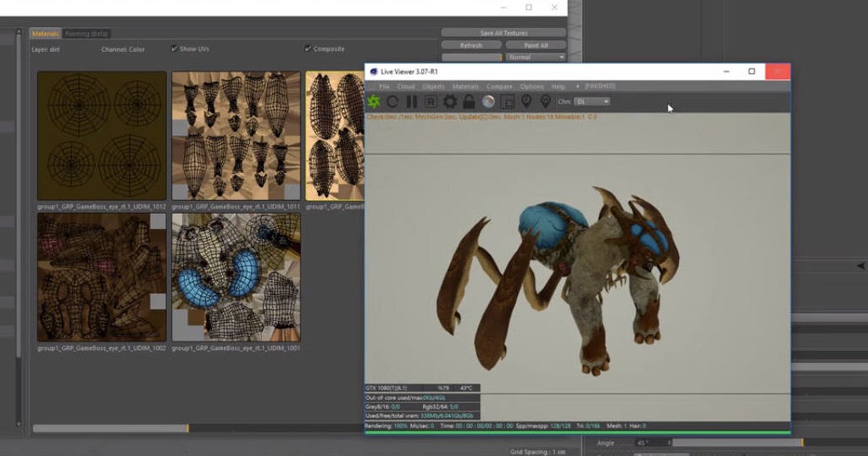The height and width of the screenshot is (456, 868).
Task: Click the GTX 1080Ti GPU status text
Action: click(387, 388)
